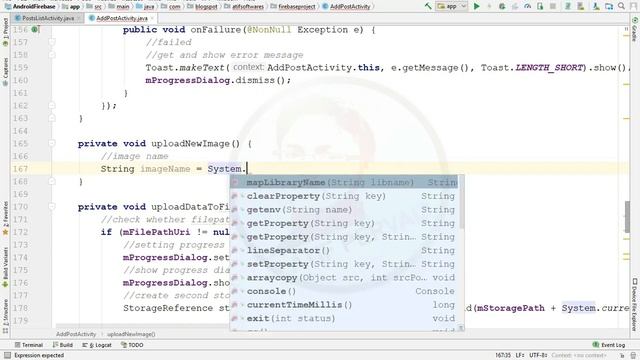Click the Make Project hammer icon

[428, 6]
